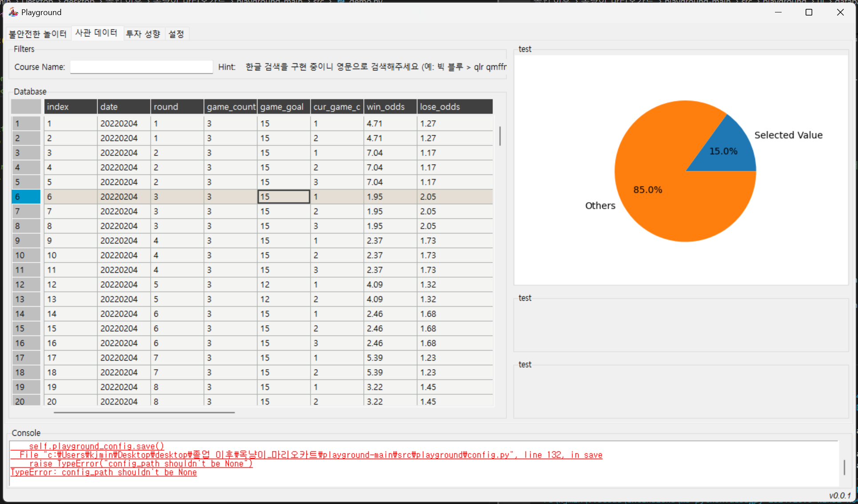Select all via table corner button
Image resolution: width=858 pixels, height=504 pixels.
26,106
